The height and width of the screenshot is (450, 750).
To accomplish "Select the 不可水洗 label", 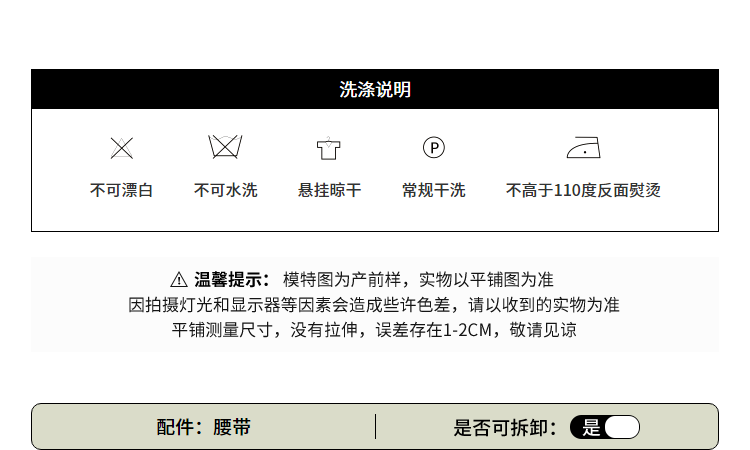I will tap(225, 190).
